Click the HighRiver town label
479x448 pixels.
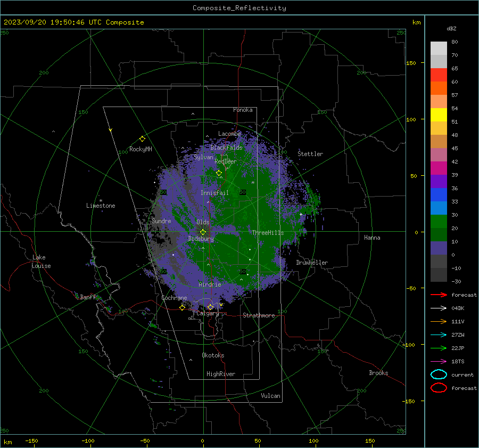click(221, 374)
